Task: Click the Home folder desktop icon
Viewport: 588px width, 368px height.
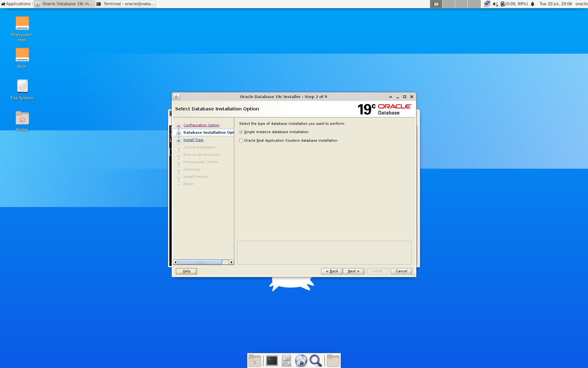Action: [x=22, y=119]
